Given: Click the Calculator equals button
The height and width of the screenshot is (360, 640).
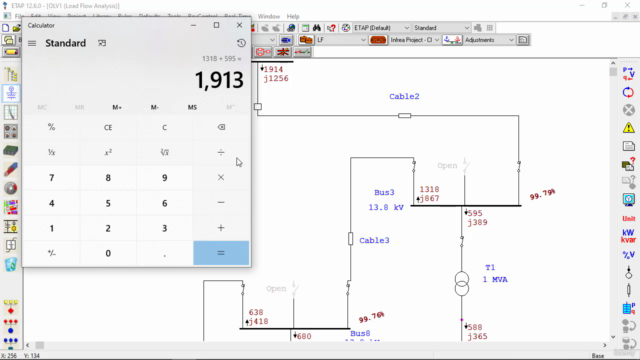Looking at the screenshot, I should (x=221, y=253).
